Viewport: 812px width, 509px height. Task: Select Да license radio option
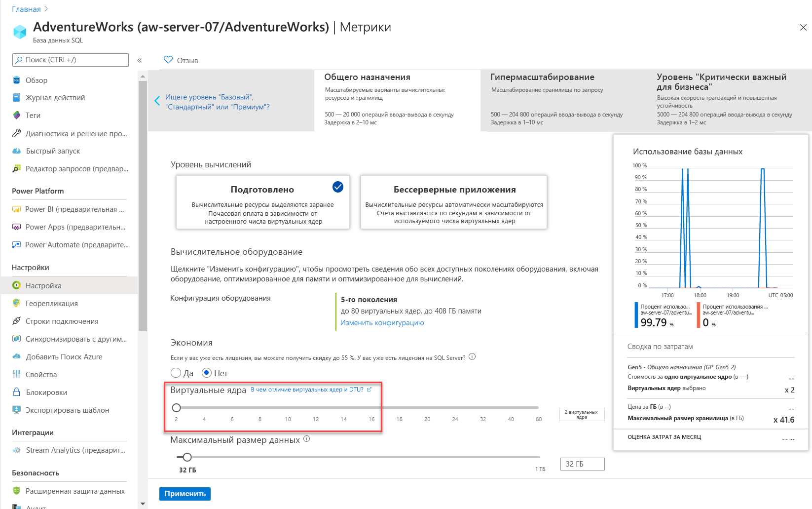click(176, 373)
